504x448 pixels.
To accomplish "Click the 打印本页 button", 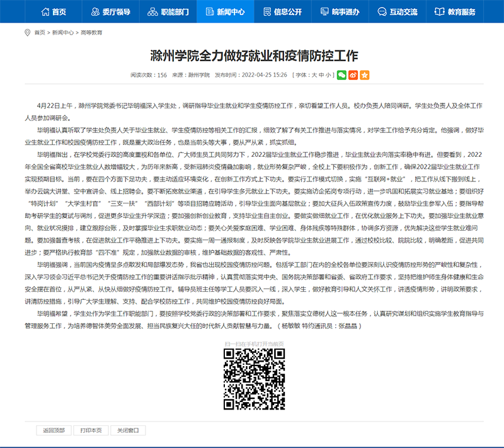I will [91, 430].
